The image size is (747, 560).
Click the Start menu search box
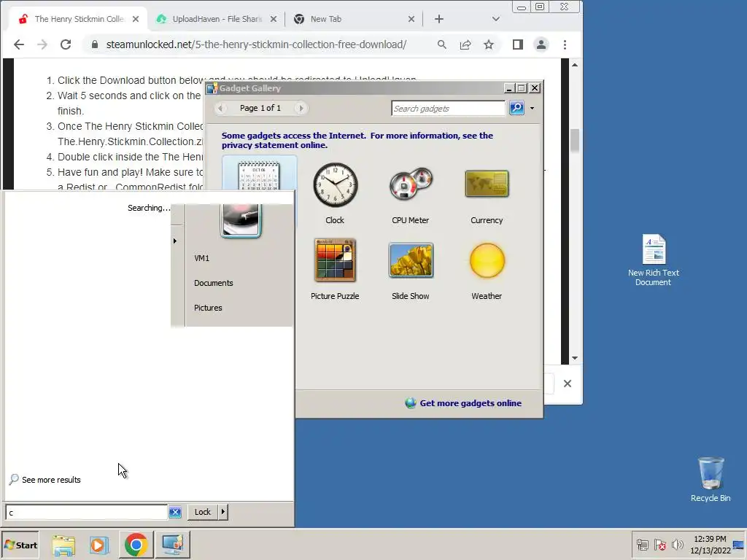[86, 513]
